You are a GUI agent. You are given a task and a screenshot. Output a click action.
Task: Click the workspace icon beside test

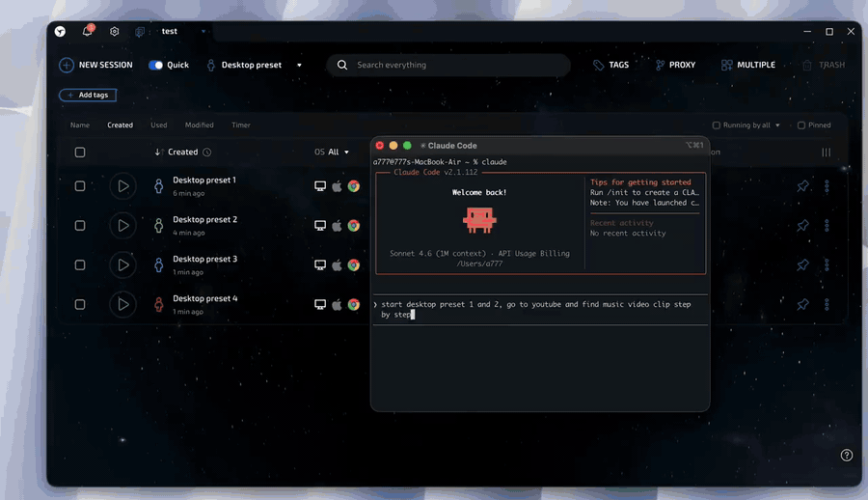(x=140, y=32)
